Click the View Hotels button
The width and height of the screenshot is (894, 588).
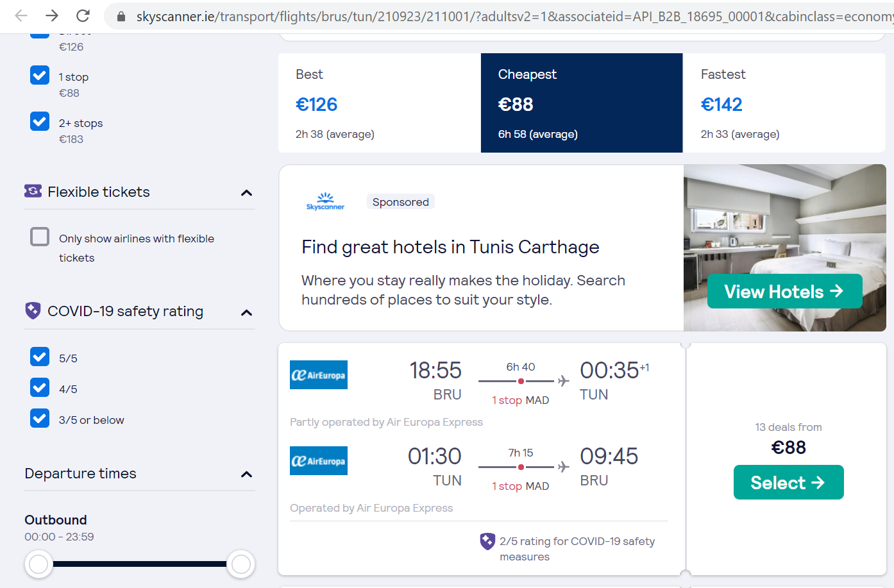point(784,291)
